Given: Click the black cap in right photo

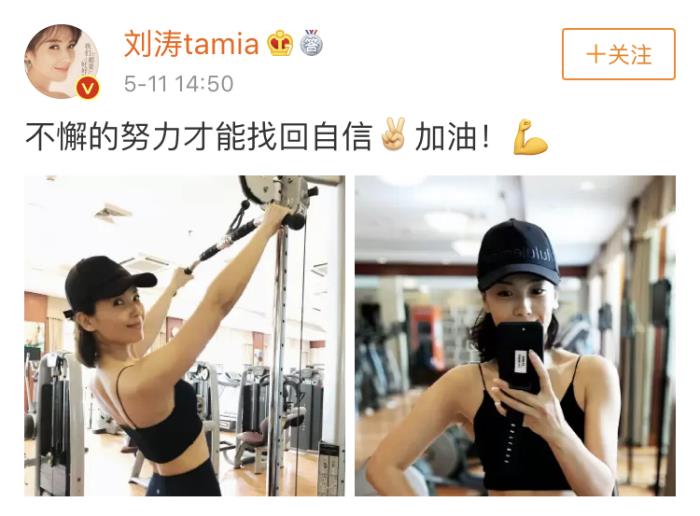Looking at the screenshot, I should [x=517, y=254].
